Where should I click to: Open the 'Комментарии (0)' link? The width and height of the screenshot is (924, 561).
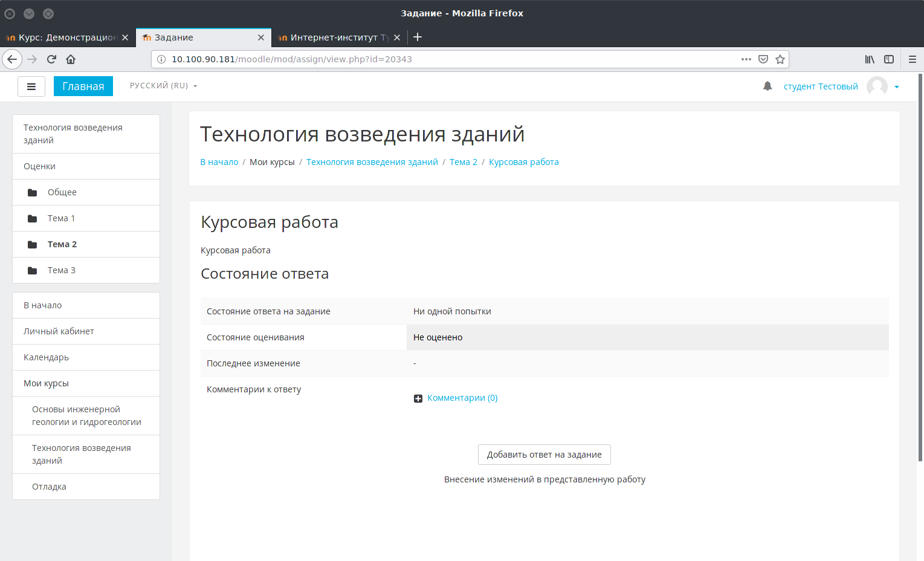(x=462, y=398)
